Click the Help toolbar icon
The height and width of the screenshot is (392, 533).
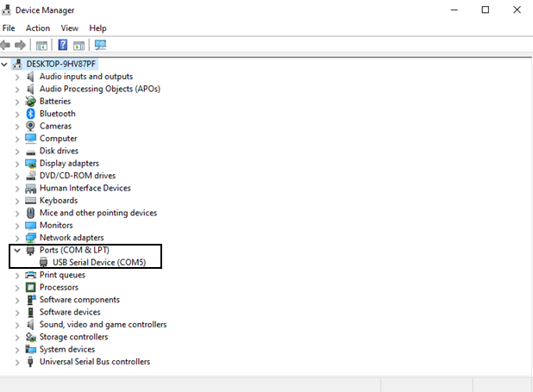(63, 45)
